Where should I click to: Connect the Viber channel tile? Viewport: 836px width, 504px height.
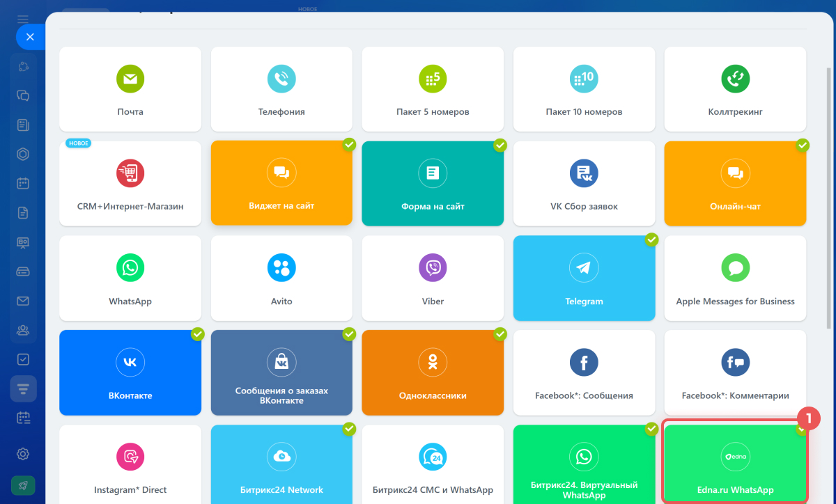coord(433,278)
